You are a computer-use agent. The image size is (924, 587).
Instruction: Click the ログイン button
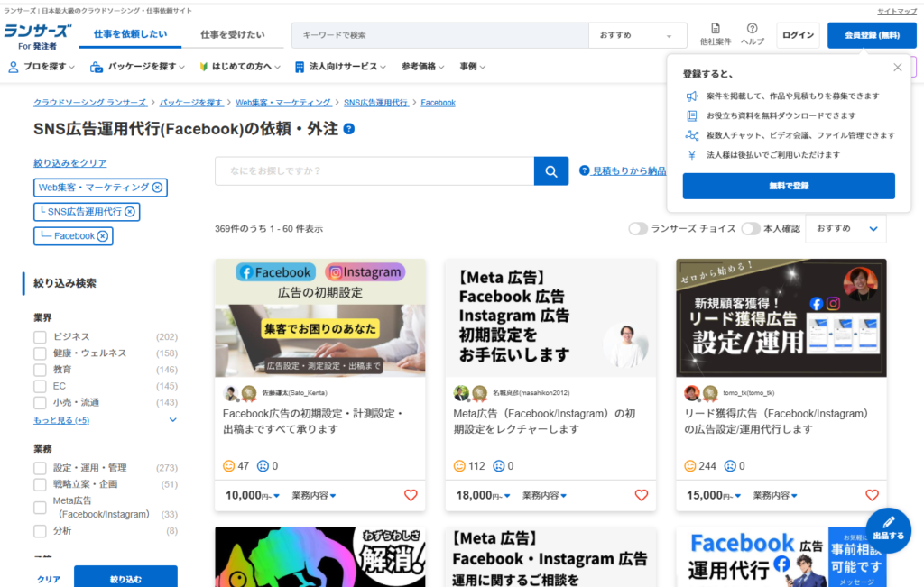[798, 35]
